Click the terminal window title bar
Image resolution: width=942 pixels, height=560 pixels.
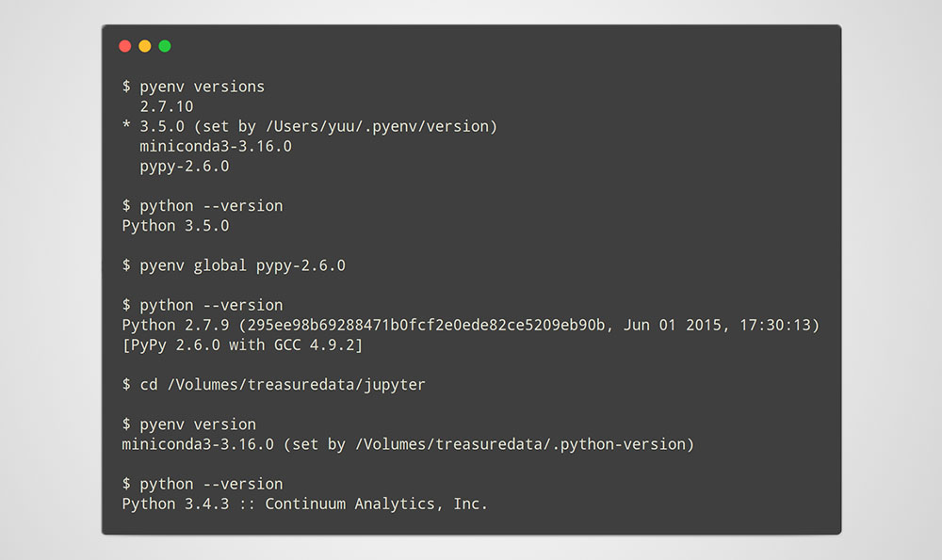(x=471, y=44)
